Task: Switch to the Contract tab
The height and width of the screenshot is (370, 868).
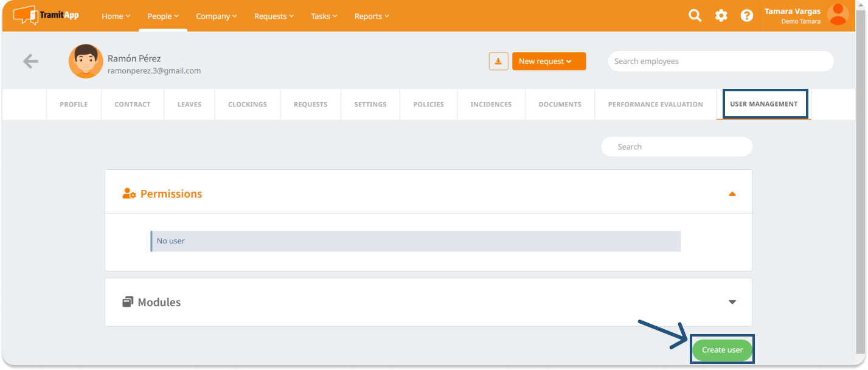Action: [x=133, y=105]
